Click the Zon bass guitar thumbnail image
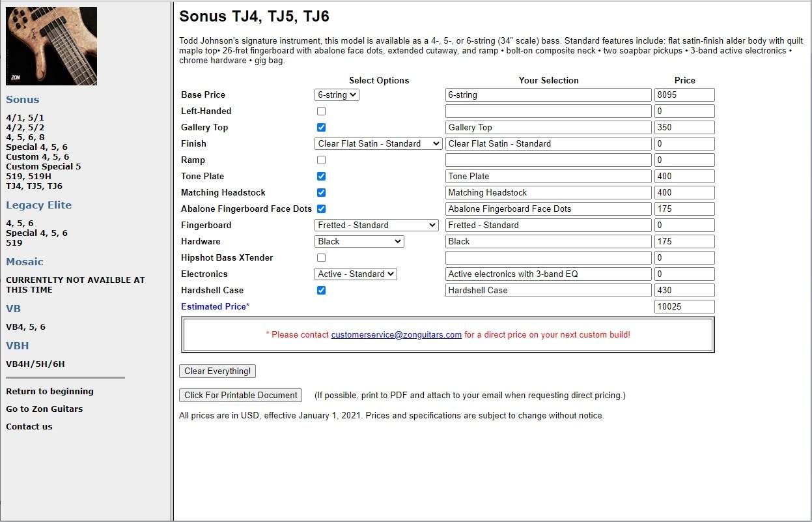The image size is (812, 522). 51,46
